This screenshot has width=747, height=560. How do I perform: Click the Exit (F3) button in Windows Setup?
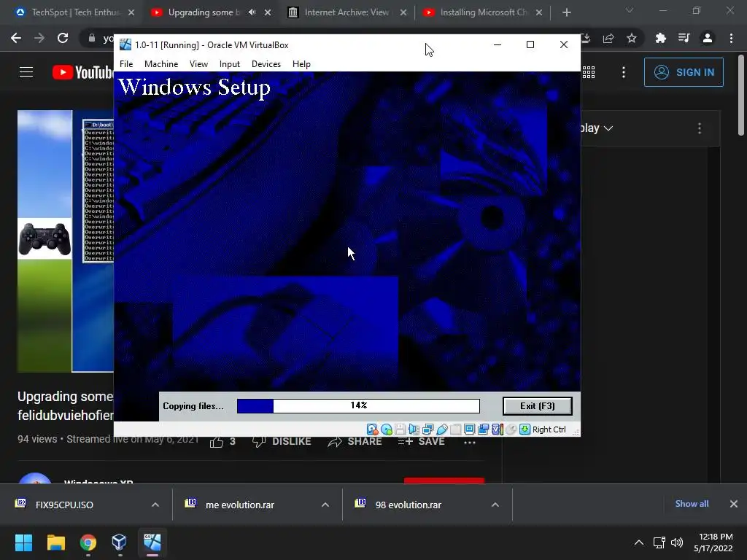click(x=538, y=406)
